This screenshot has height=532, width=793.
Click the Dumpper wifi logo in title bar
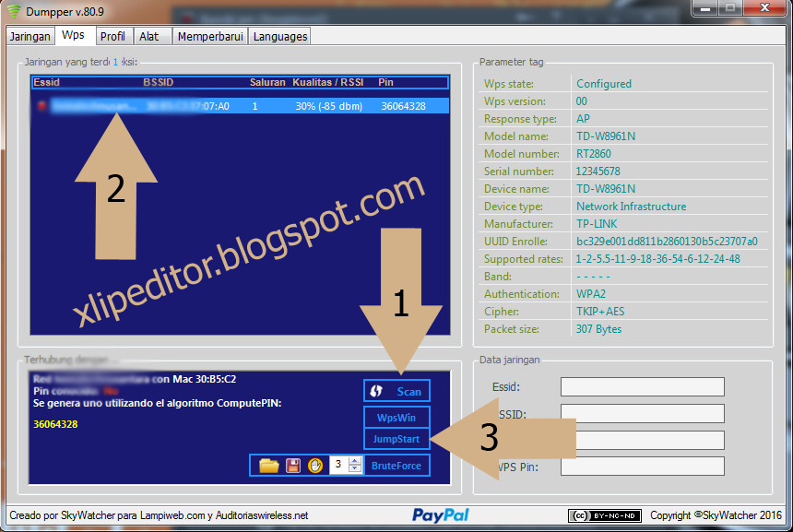point(14,11)
